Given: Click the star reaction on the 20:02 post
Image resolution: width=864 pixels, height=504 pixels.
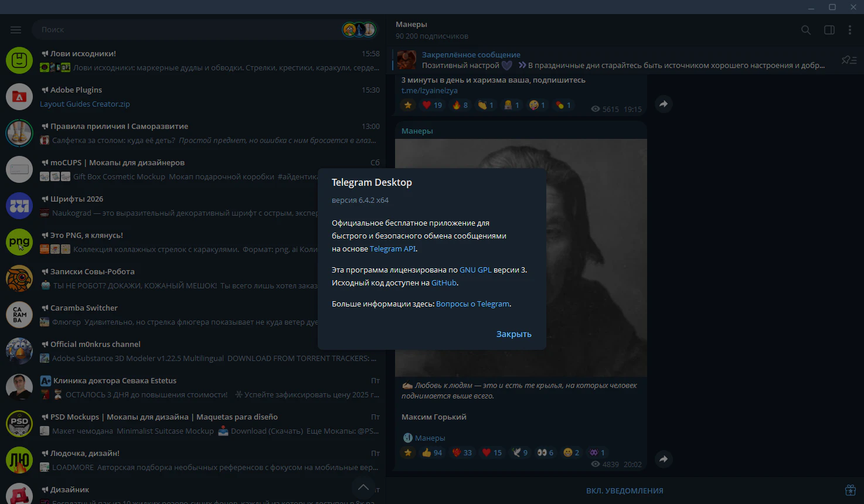Looking at the screenshot, I should coord(408,452).
